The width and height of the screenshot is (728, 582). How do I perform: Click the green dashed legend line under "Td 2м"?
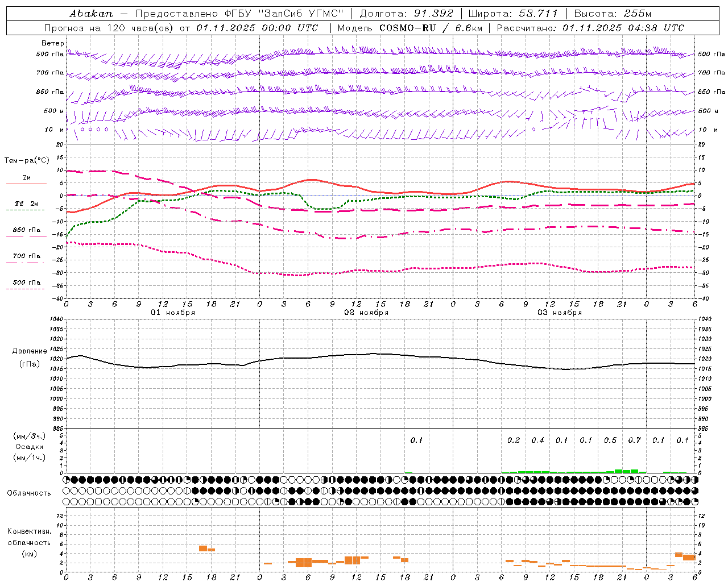click(25, 210)
